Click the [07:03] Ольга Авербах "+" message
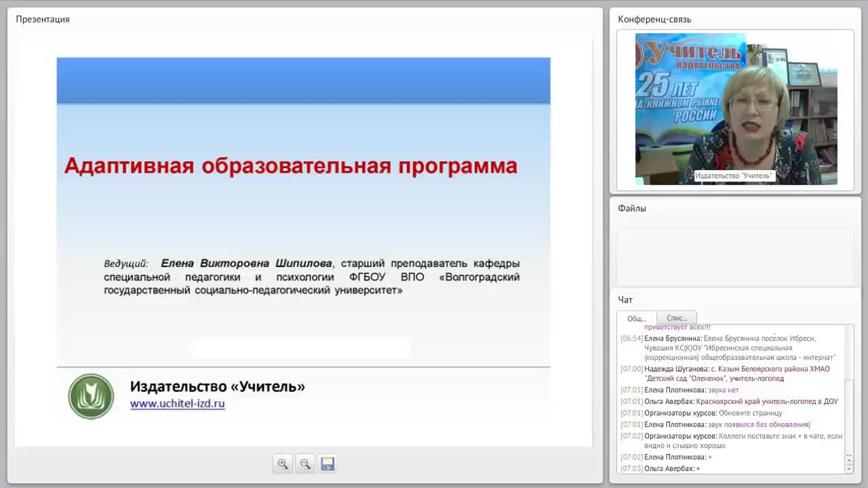 tap(660, 468)
